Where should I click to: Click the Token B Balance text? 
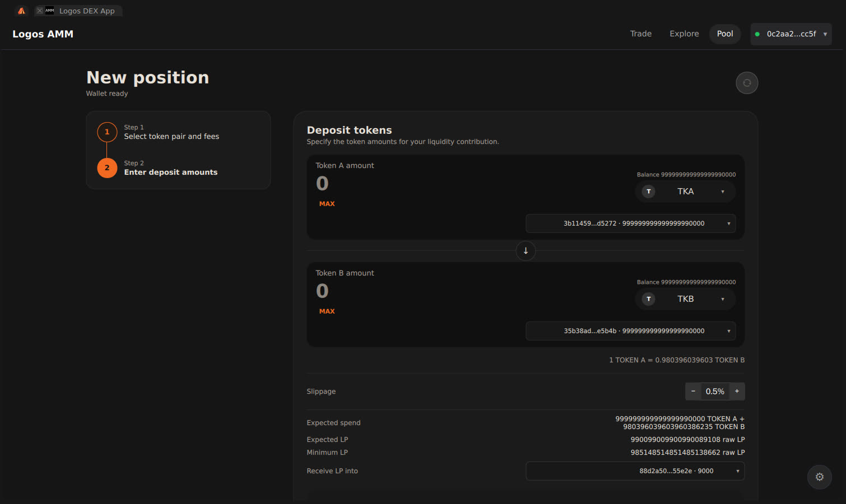coord(686,282)
